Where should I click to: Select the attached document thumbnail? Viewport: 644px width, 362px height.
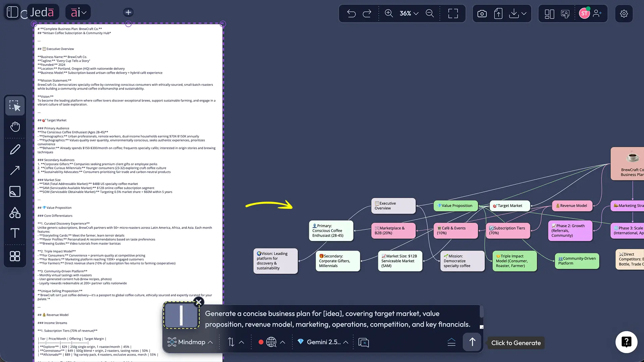(x=181, y=315)
